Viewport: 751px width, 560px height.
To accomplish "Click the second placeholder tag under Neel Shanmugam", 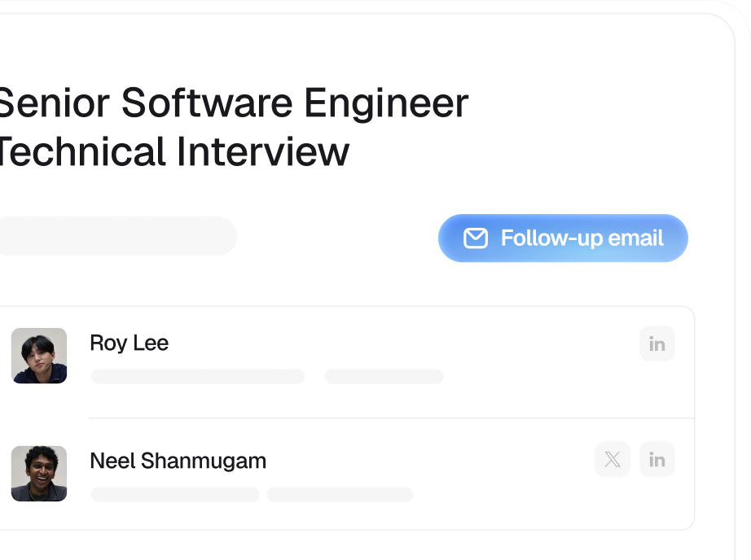I will [x=340, y=494].
